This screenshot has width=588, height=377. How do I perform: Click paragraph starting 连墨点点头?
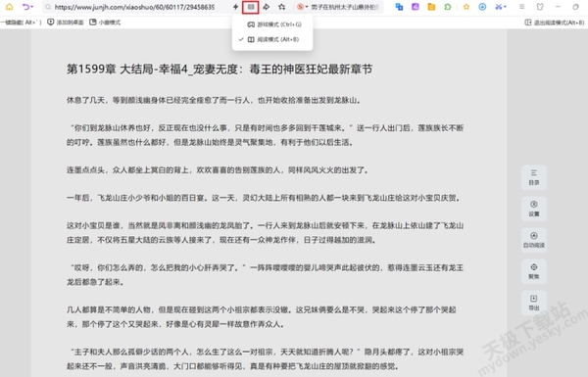point(218,170)
